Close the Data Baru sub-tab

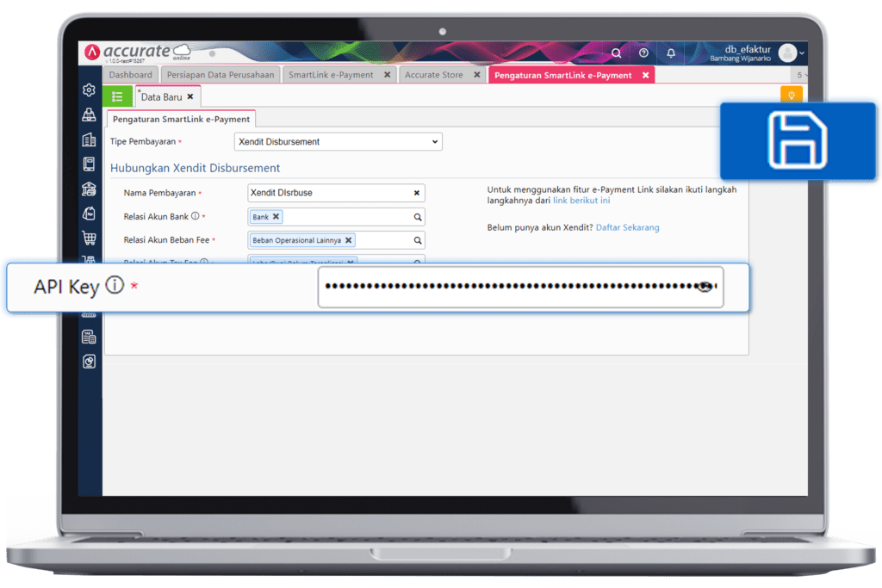click(x=190, y=96)
